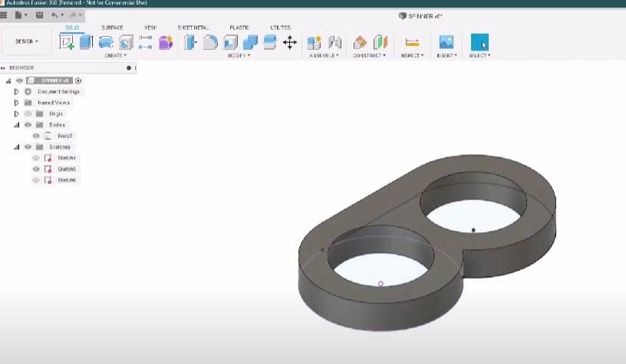Click the Create Sketch tool icon
626x364 pixels.
[x=67, y=42]
